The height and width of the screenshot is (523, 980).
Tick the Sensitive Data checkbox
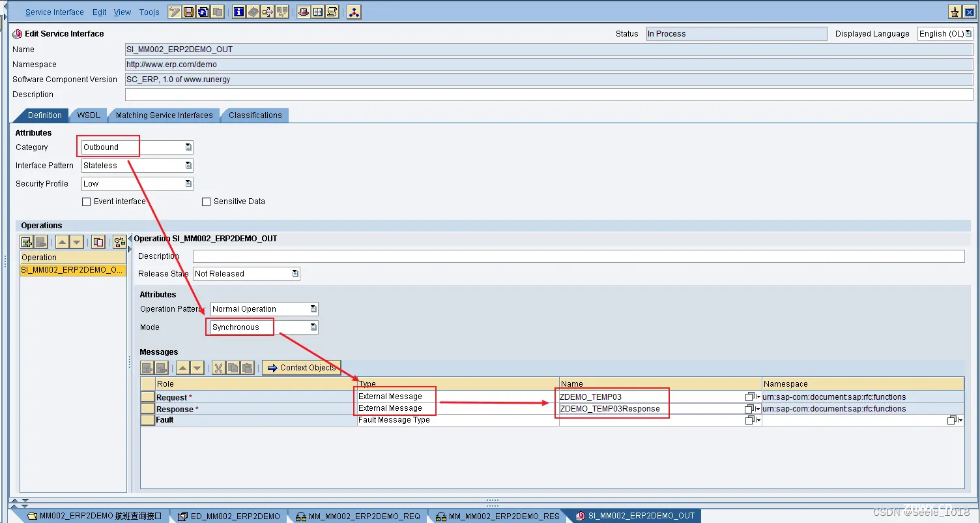(206, 202)
